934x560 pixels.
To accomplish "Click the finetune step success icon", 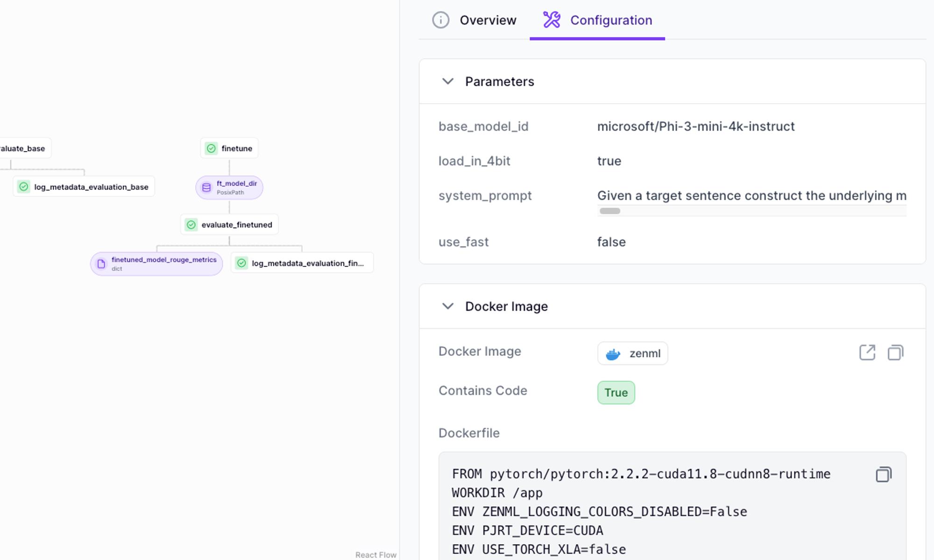I will pyautogui.click(x=212, y=148).
